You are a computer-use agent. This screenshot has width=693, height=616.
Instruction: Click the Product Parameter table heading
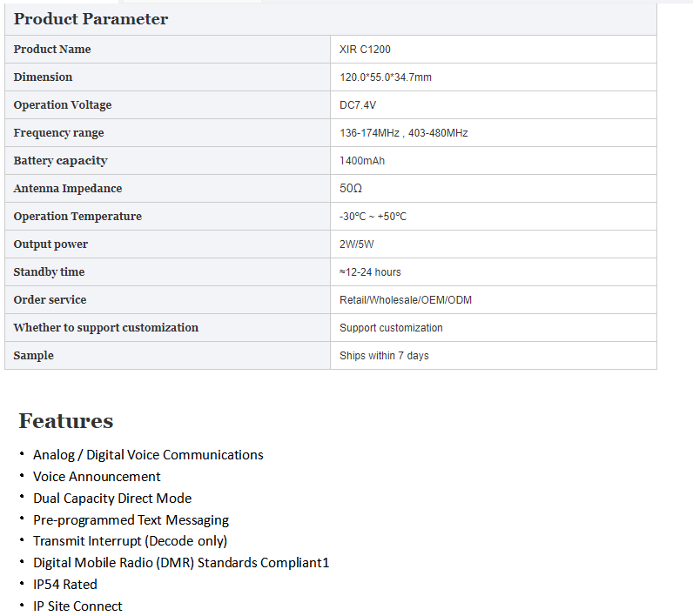click(91, 19)
